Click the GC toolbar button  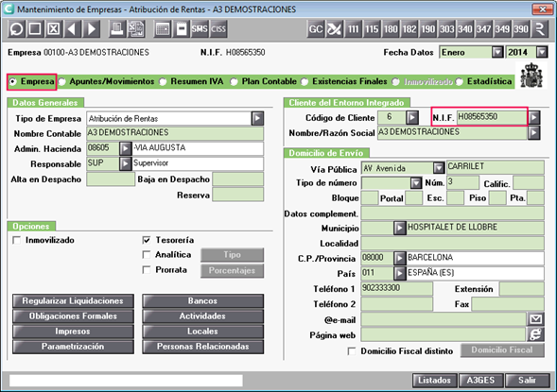[316, 28]
